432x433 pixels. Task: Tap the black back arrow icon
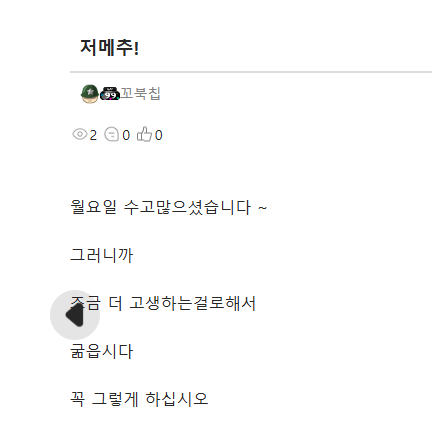(x=75, y=315)
